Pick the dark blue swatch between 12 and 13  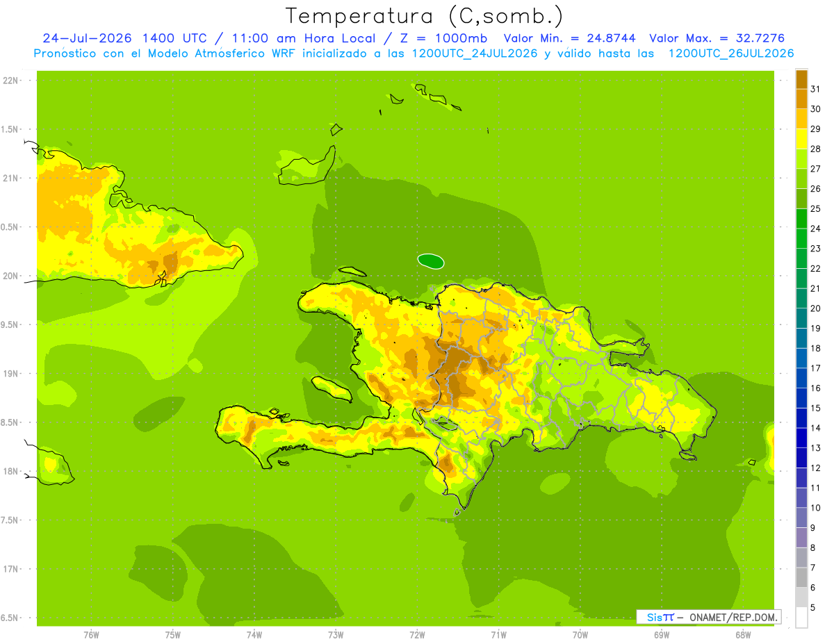click(801, 458)
